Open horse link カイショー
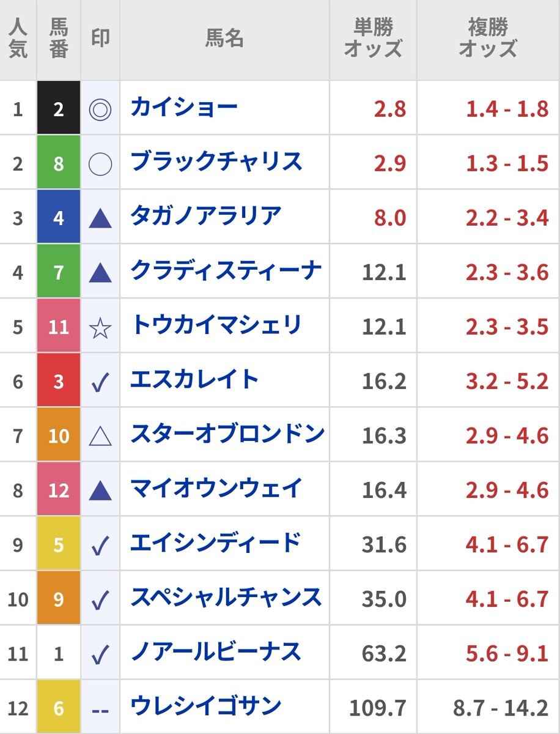The height and width of the screenshot is (734, 560). pos(184,108)
